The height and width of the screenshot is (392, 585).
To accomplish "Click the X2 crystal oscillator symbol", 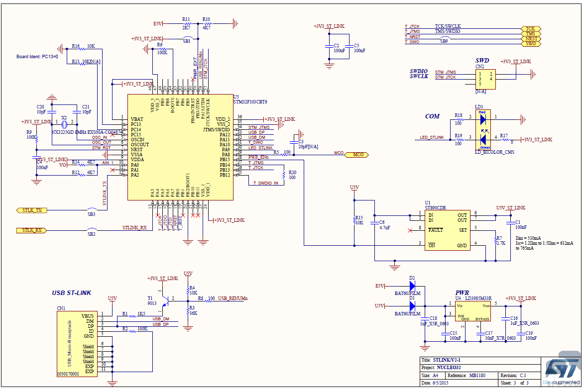I will (x=64, y=123).
